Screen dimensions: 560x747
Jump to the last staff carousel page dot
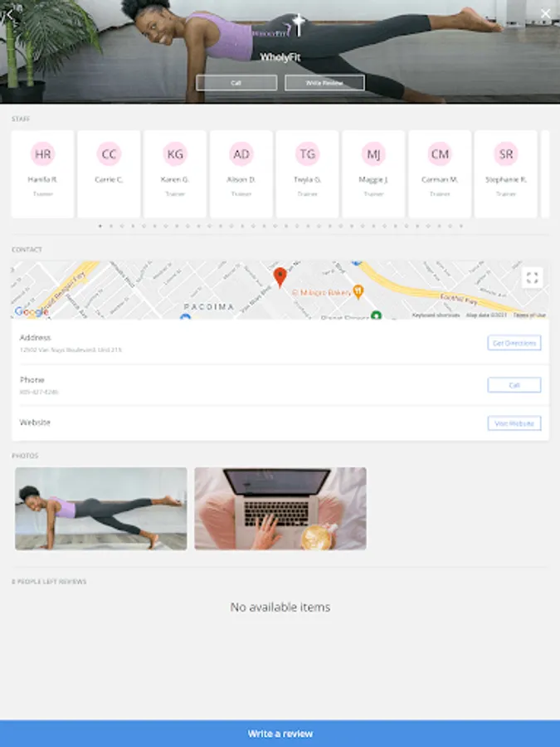tap(461, 226)
